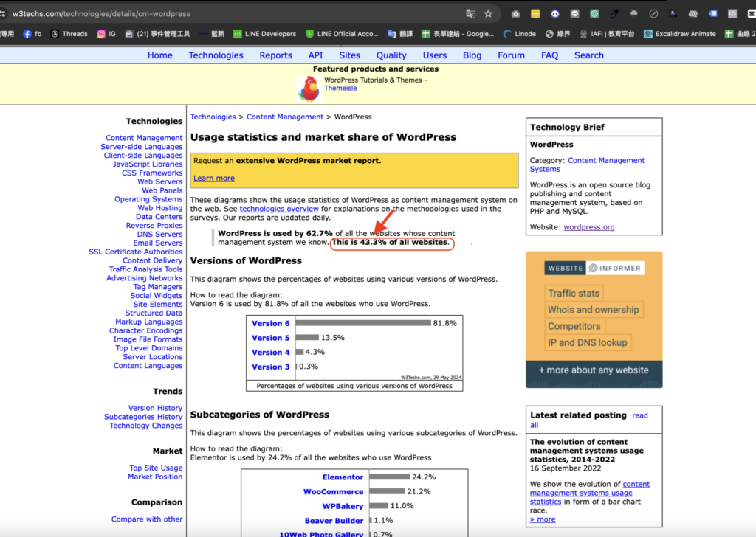Click the address bar URL field

tap(221, 13)
